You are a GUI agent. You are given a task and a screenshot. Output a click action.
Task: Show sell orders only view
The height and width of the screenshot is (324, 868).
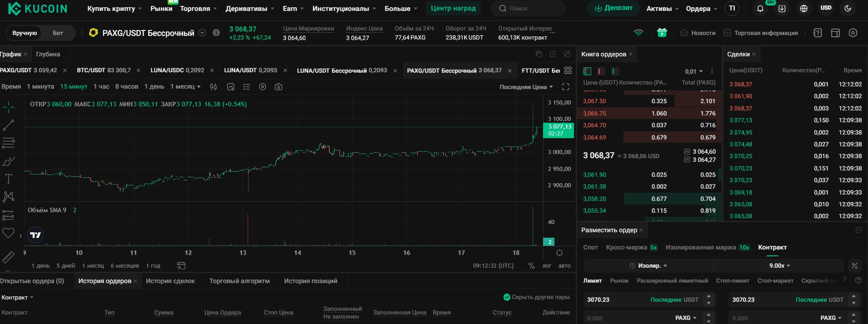[x=601, y=71]
